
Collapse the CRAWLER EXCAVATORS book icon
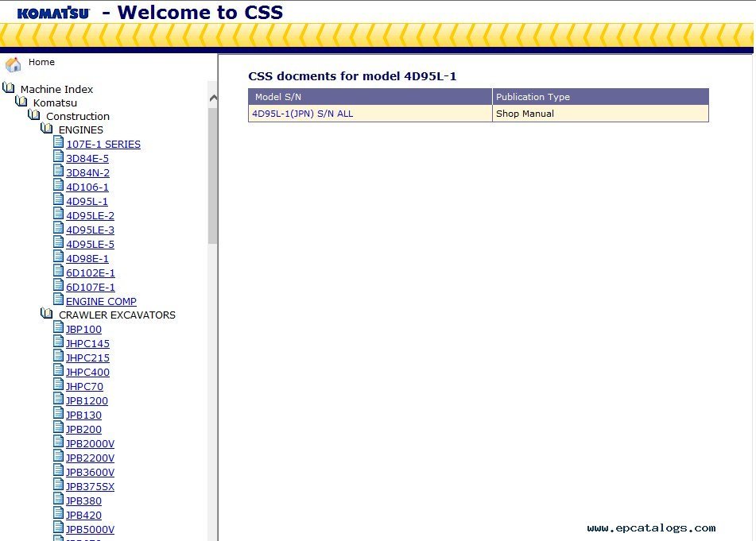[x=46, y=313]
